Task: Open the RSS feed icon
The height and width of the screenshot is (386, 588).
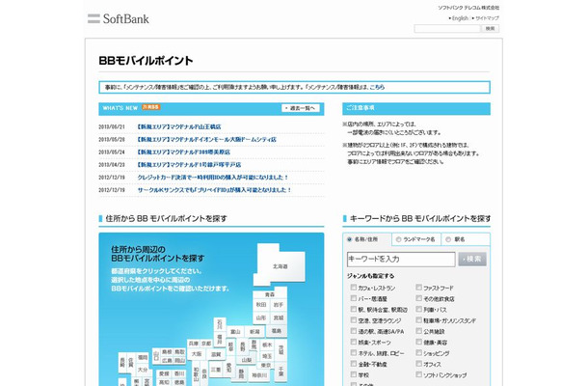Action: click(x=151, y=107)
